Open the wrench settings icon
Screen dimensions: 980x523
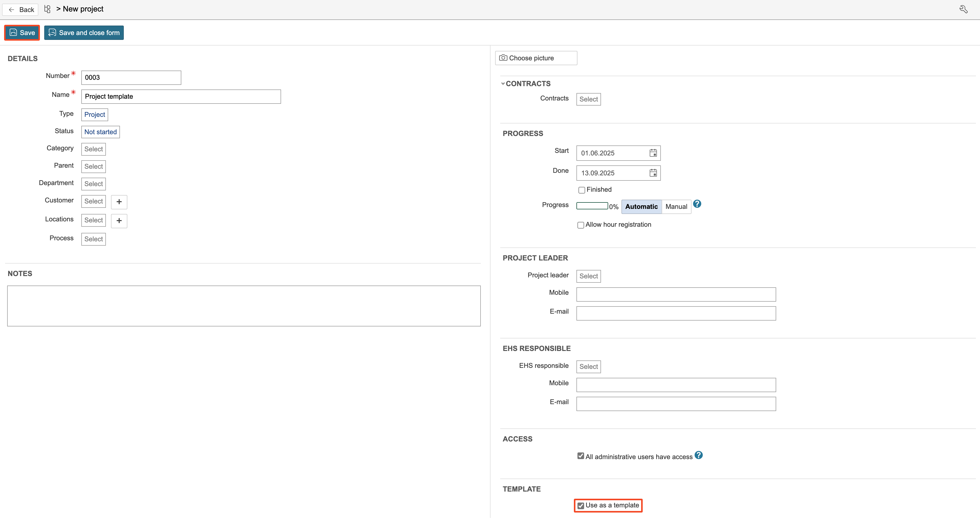[964, 9]
